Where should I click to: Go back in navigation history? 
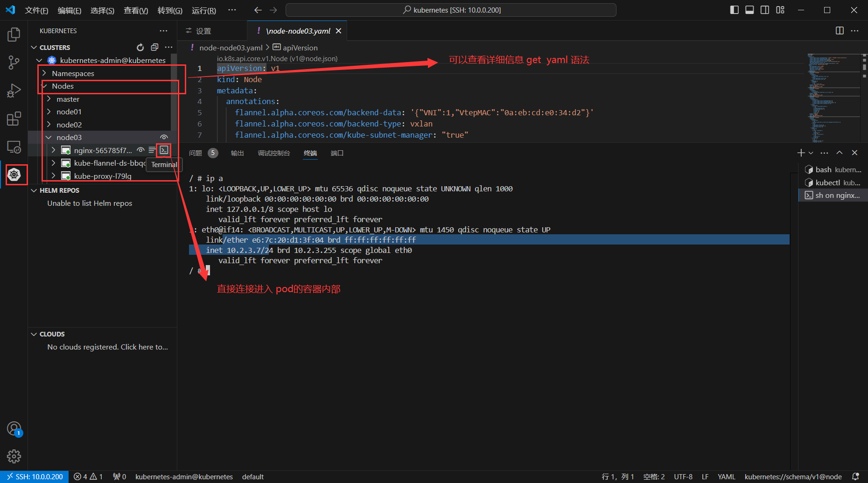[x=258, y=10]
